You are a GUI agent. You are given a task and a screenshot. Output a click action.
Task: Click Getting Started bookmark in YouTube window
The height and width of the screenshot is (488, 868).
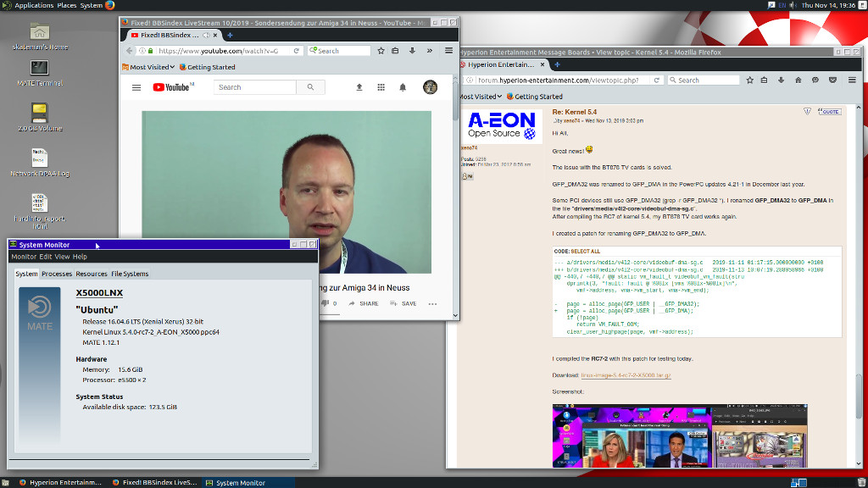pyautogui.click(x=207, y=67)
